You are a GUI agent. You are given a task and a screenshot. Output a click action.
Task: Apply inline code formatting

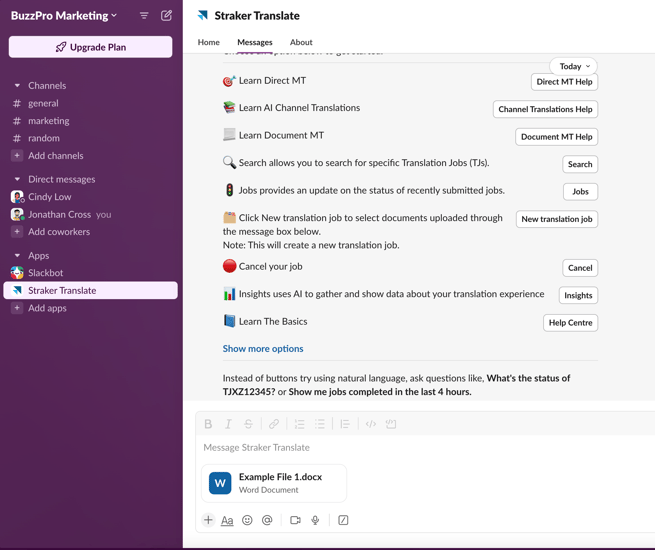point(371,424)
